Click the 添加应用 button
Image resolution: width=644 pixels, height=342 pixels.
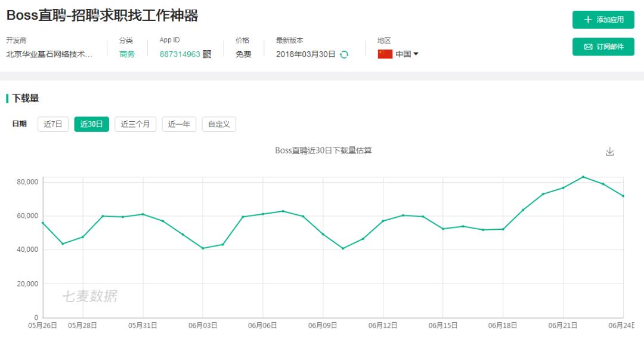(x=603, y=19)
